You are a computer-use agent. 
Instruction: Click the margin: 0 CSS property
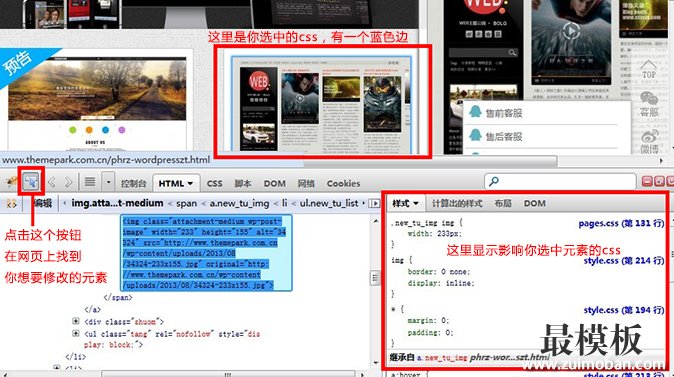coord(428,320)
